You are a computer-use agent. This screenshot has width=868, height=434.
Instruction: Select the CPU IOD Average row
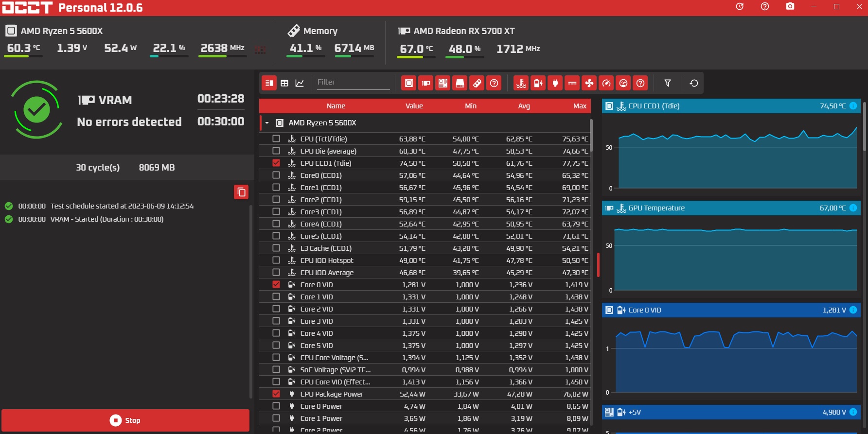pos(425,272)
